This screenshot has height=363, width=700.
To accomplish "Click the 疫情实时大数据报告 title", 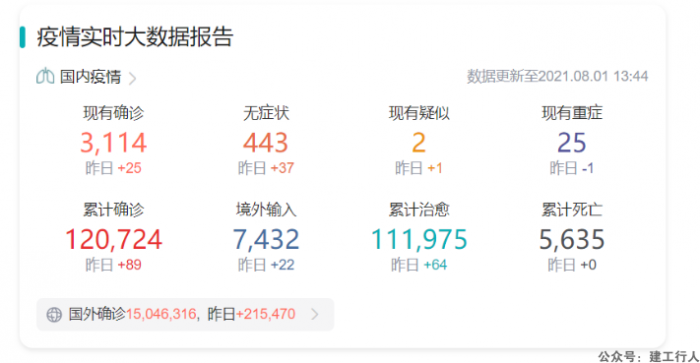I will pyautogui.click(x=135, y=37).
